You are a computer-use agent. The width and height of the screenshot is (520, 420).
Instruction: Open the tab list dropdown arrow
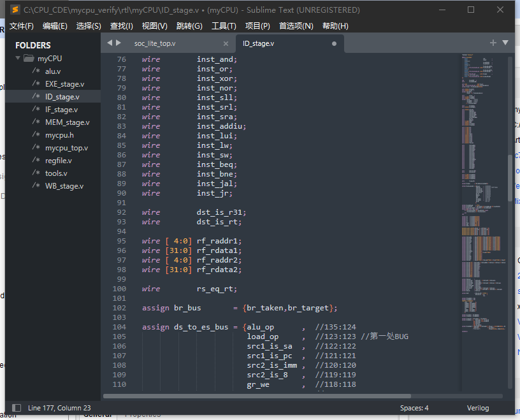click(505, 43)
